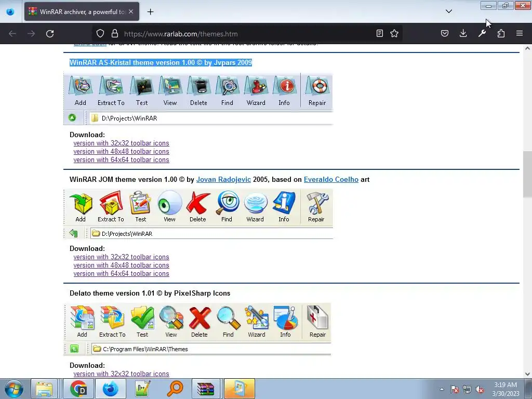Open the Downloads panel arrow icon
The image size is (532, 399).
463,33
